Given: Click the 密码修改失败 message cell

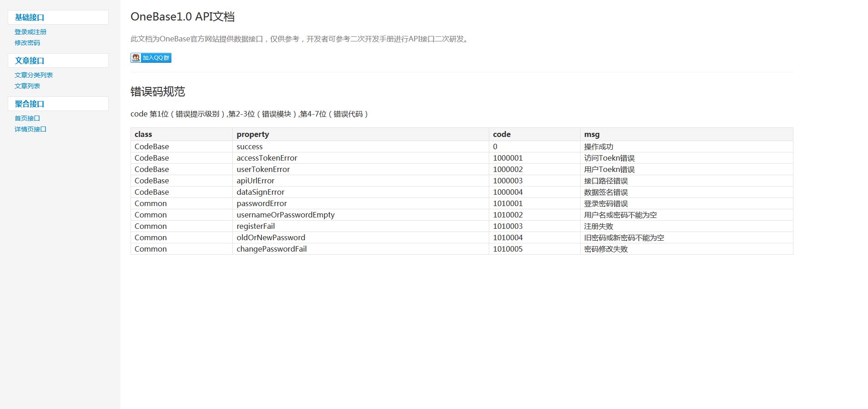Looking at the screenshot, I should coord(687,249).
